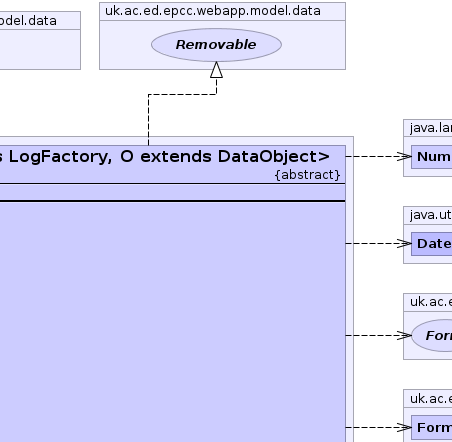Click the empty attributes compartment of the class
The width and height of the screenshot is (452, 442).
click(x=173, y=192)
